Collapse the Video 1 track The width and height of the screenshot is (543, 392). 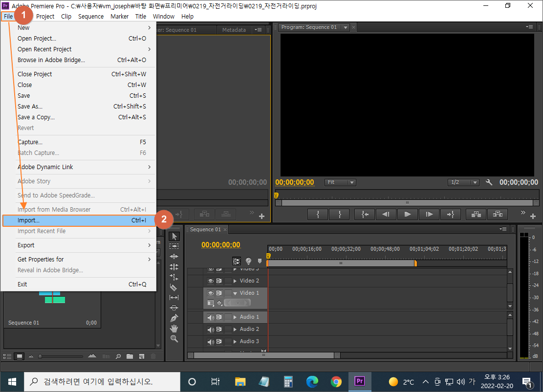[235, 293]
